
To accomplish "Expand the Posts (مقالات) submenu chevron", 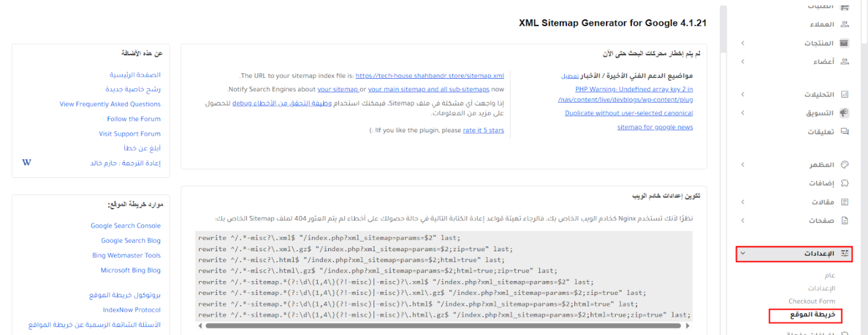I will [742, 202].
